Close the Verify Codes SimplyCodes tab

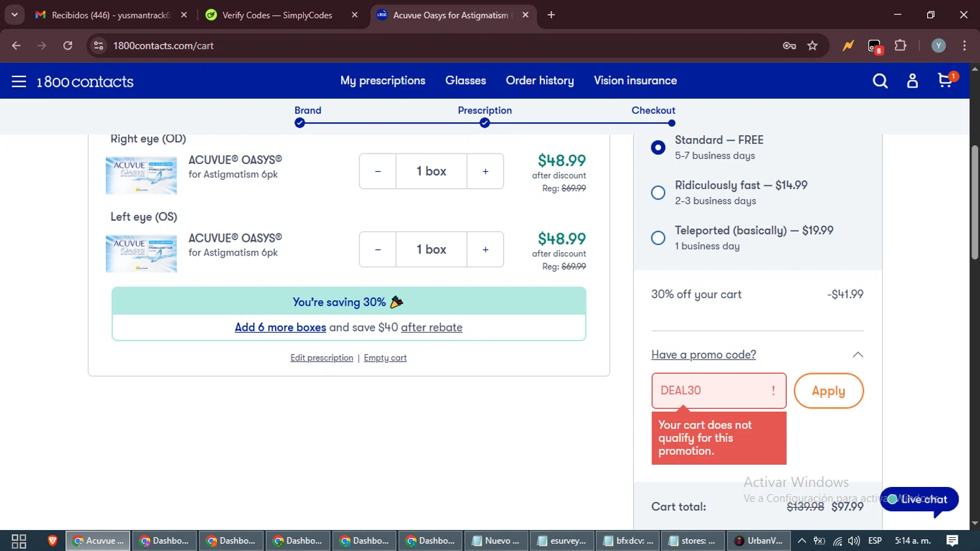pos(355,14)
